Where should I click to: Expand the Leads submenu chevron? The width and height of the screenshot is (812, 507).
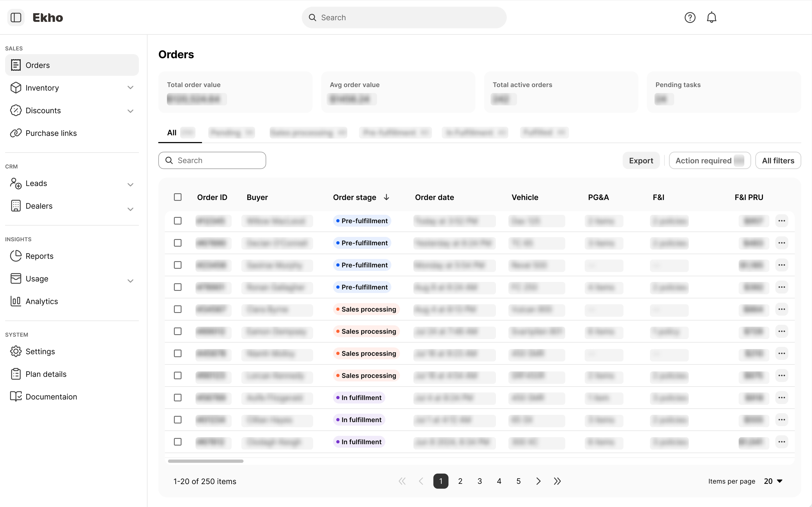point(131,184)
